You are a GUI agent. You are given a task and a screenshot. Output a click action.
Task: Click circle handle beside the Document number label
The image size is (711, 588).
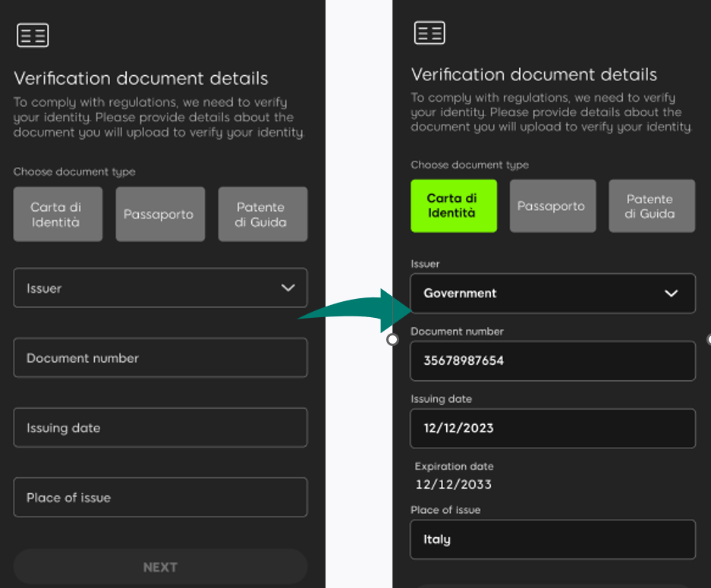(392, 340)
